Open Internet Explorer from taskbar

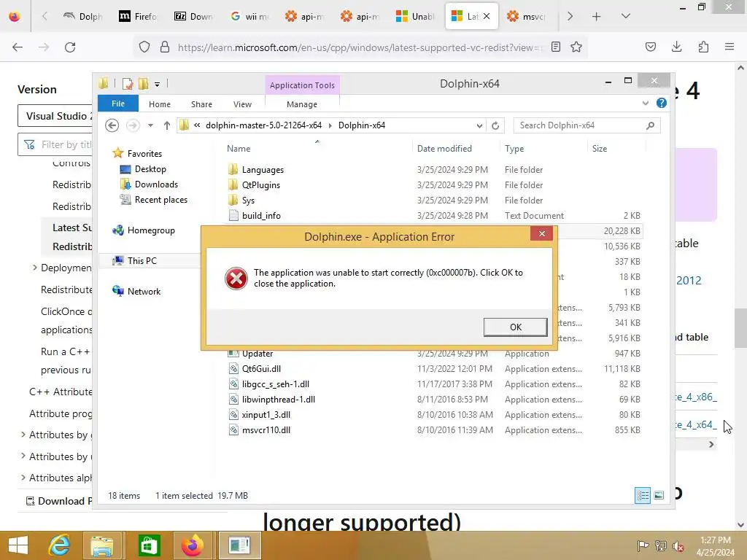click(x=60, y=545)
